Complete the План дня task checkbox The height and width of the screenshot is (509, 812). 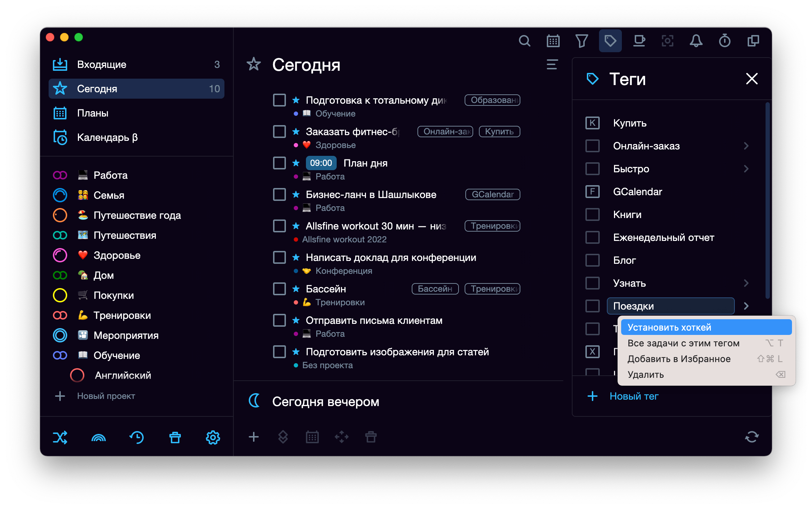tap(279, 163)
